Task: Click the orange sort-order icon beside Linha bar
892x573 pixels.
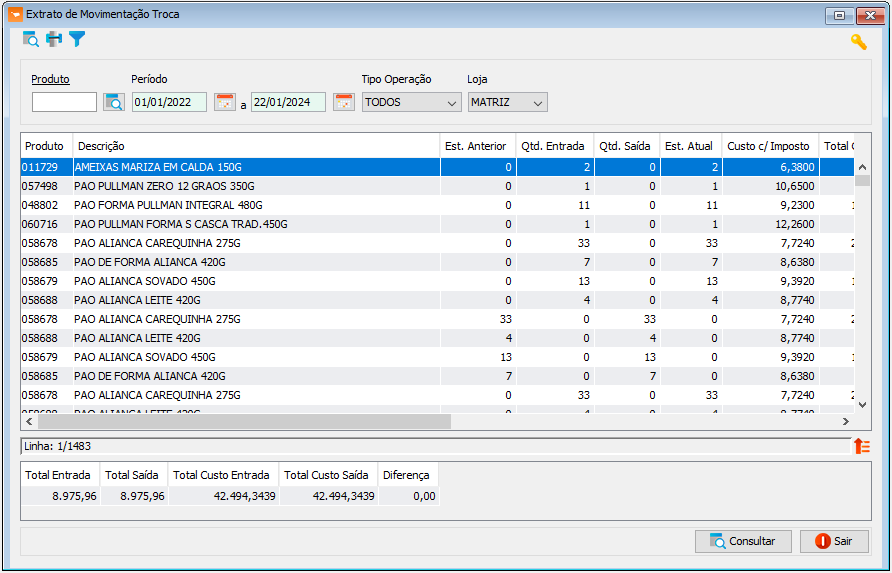Action: pos(862,446)
